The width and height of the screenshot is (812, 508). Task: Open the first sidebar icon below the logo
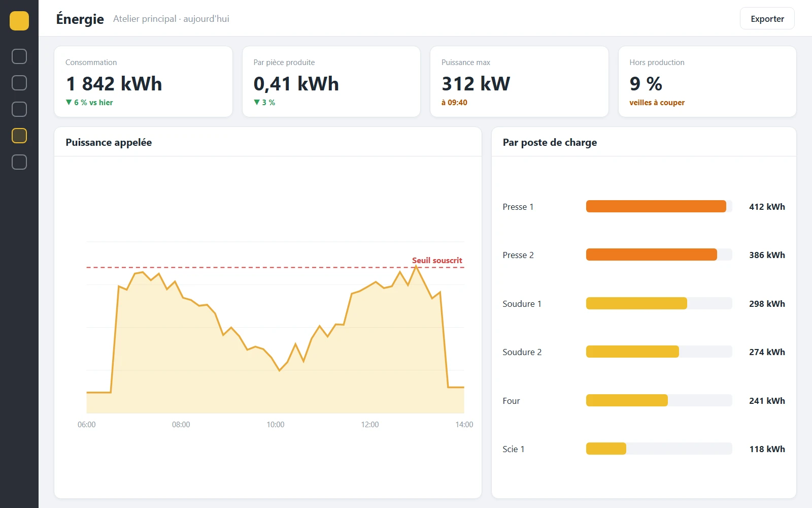click(x=19, y=56)
